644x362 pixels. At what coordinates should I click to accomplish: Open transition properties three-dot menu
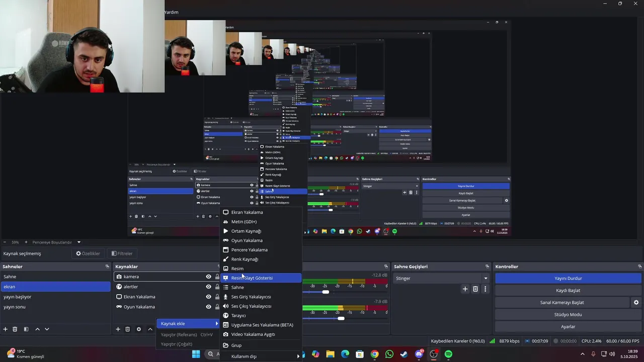(486, 289)
